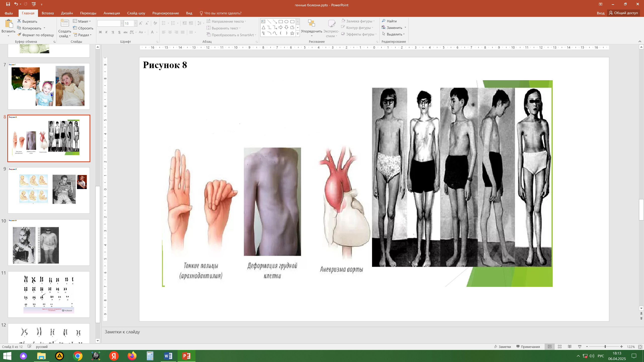The height and width of the screenshot is (362, 644).
Task: Switch to the Animation (Анимация) tab
Action: (x=111, y=13)
